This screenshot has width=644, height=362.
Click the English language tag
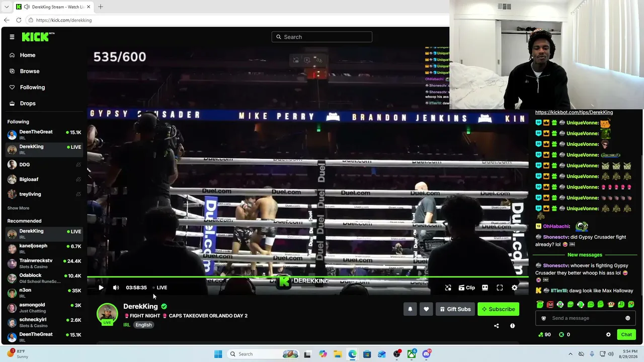click(143, 325)
